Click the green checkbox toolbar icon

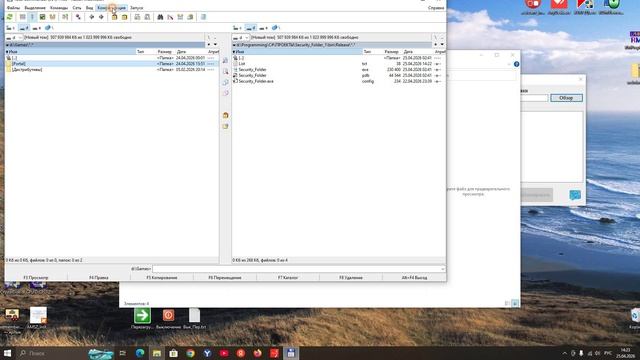[x=42, y=17]
